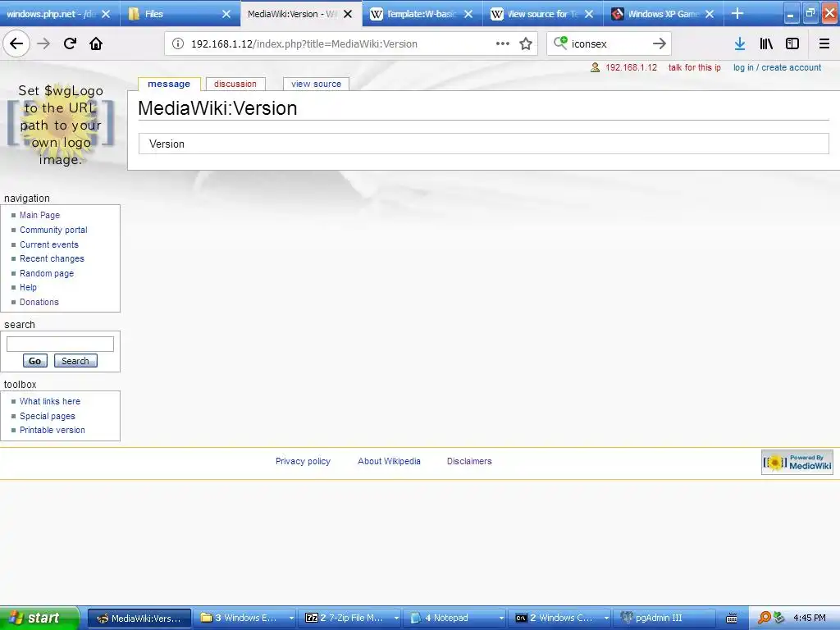Open the library bookshelf icon
This screenshot has height=630, width=840.
click(766, 43)
